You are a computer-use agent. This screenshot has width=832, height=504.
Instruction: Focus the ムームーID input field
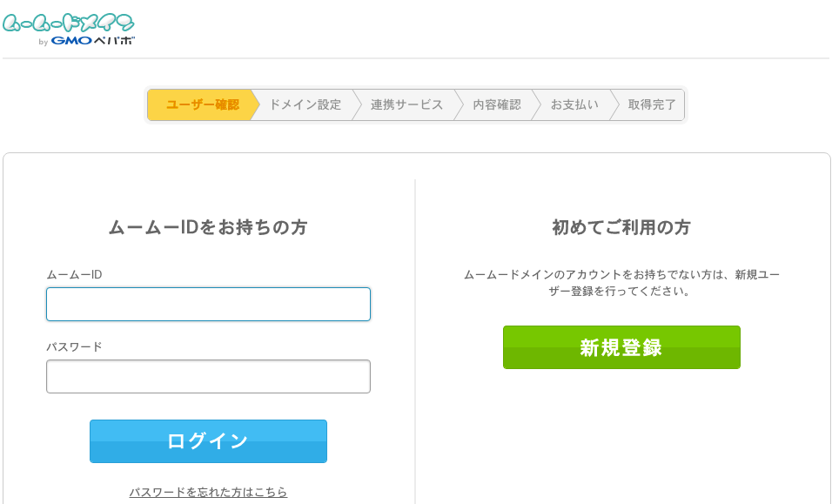pos(208,304)
